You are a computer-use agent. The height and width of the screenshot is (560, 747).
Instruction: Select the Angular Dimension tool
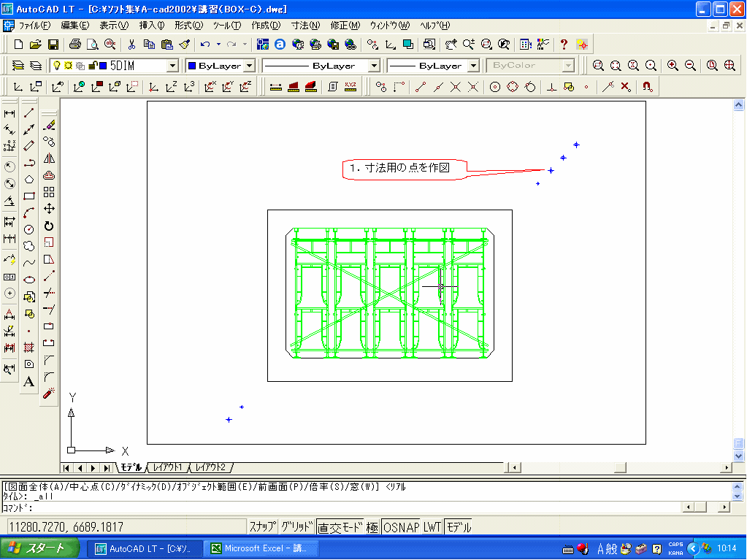click(x=9, y=202)
